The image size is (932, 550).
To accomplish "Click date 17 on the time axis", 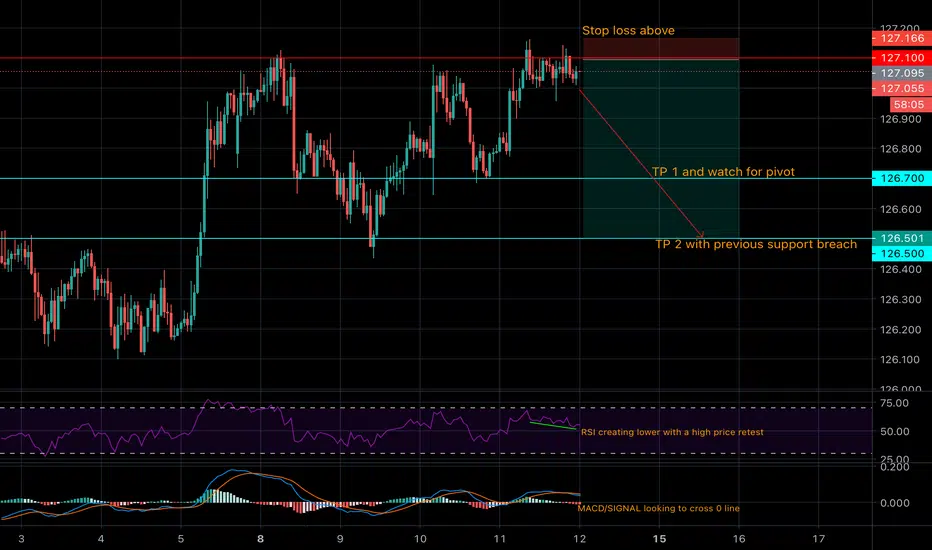I will click(818, 539).
